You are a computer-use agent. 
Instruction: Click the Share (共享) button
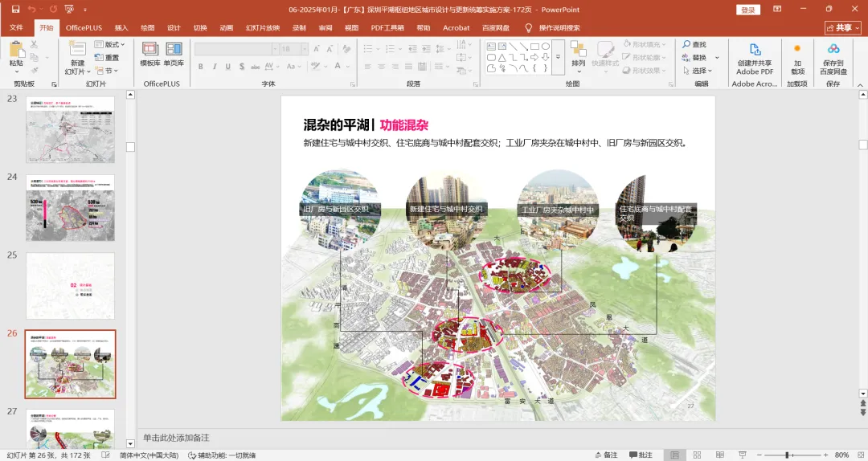pos(842,27)
